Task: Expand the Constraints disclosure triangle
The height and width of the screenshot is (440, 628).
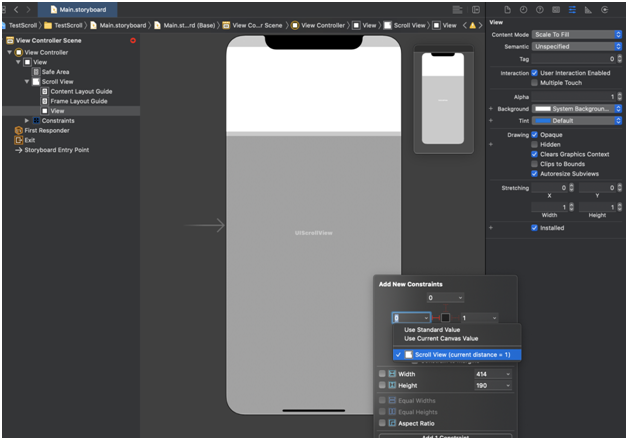Action: pyautogui.click(x=27, y=121)
